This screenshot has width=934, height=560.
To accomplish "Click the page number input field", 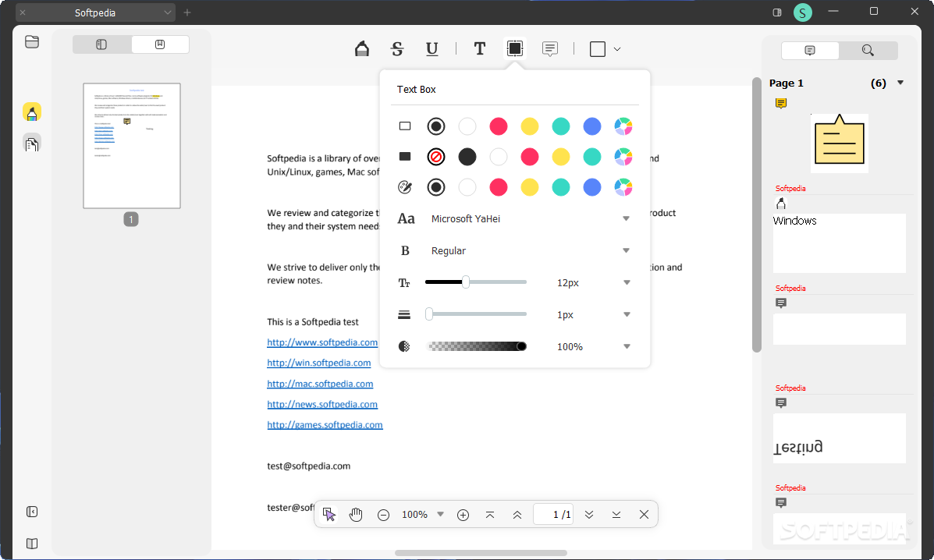I will coord(553,514).
